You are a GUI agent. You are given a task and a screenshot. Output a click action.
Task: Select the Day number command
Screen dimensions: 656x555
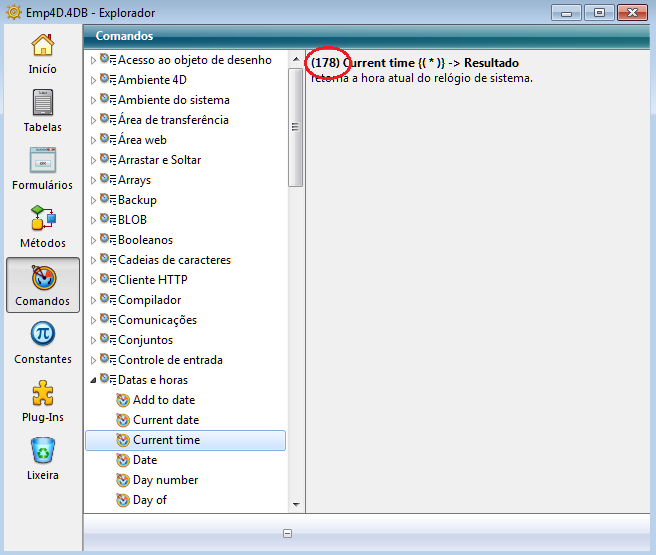point(165,480)
